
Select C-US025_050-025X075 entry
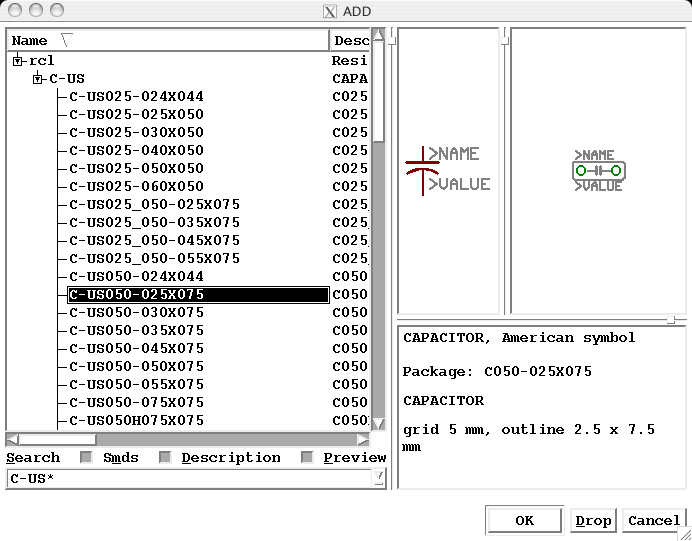pos(154,205)
